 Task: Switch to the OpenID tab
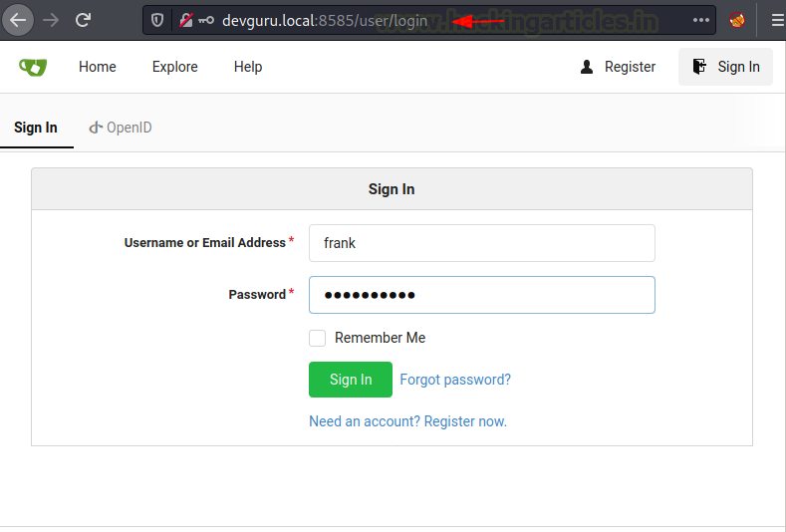point(121,128)
